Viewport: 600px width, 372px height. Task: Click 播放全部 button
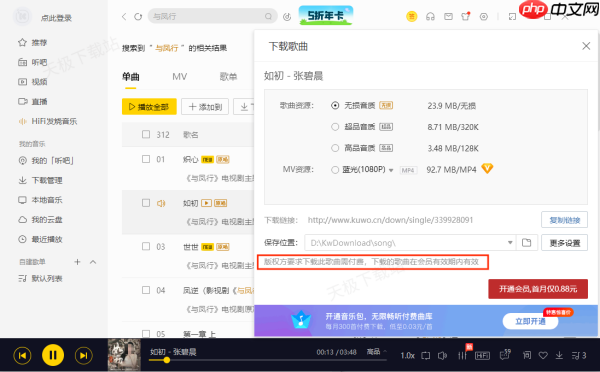point(149,106)
